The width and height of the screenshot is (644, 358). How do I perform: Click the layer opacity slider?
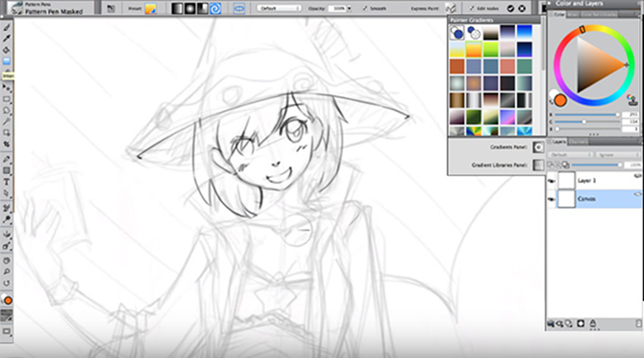click(x=596, y=165)
